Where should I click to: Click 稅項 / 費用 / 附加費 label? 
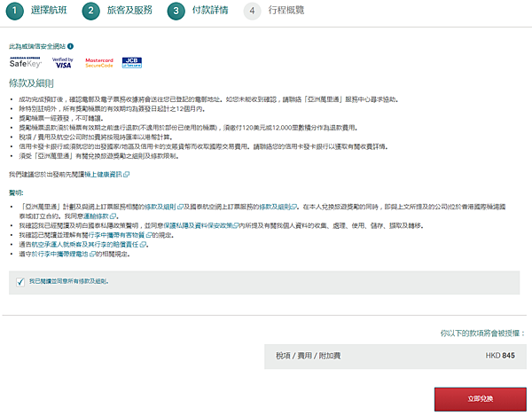(308, 356)
